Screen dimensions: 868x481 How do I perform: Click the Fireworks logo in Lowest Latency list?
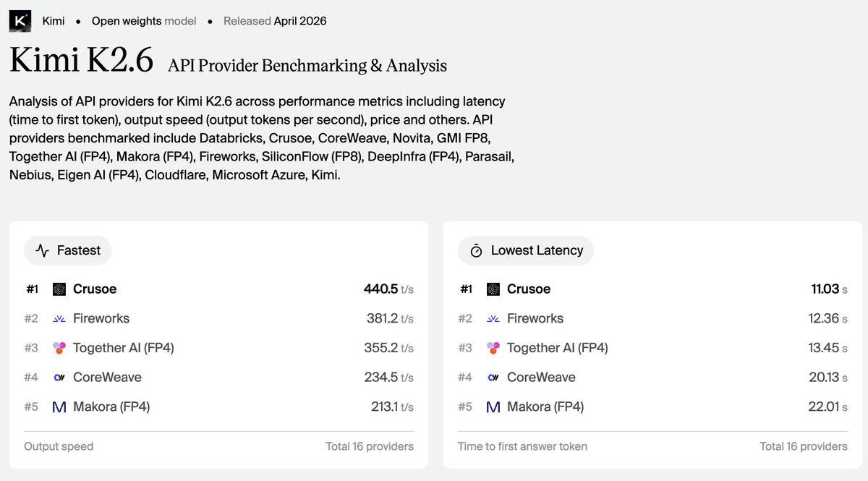tap(493, 318)
